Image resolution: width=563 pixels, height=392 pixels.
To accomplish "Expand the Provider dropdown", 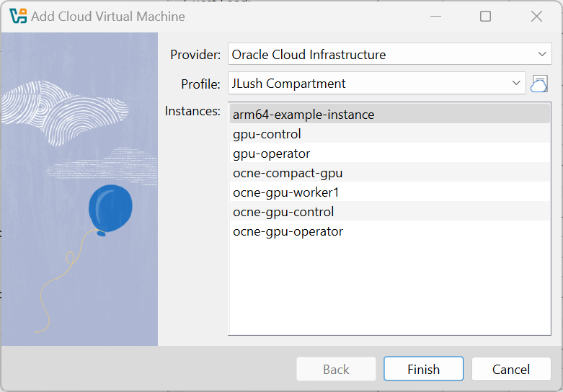I will click(390, 54).
